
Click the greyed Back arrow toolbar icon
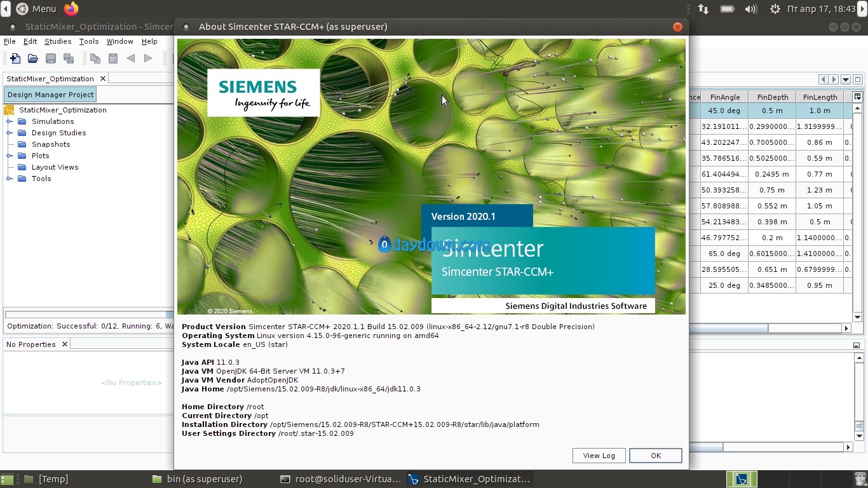point(131,58)
